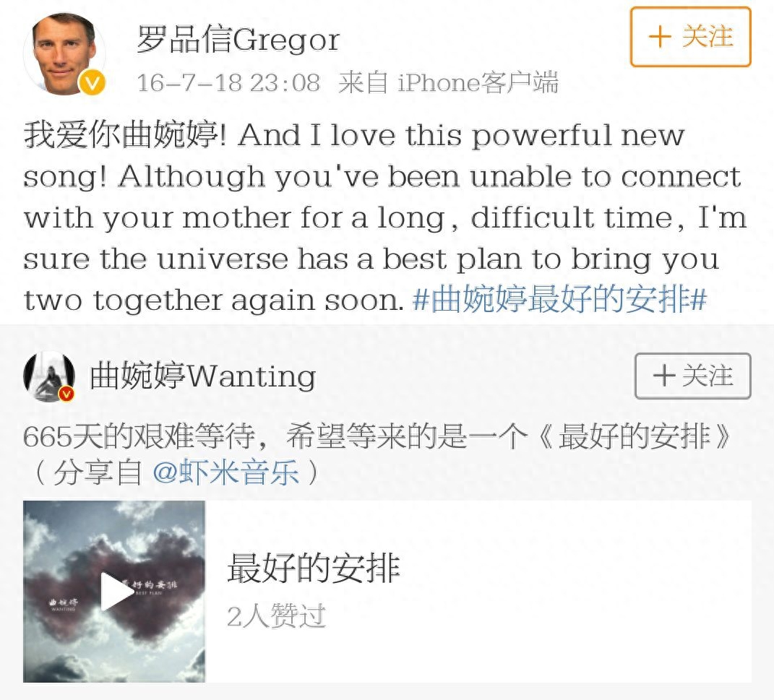Open 罗品信Gregor's profile avatar
Viewport: 774px width, 700px height.
pyautogui.click(x=64, y=53)
